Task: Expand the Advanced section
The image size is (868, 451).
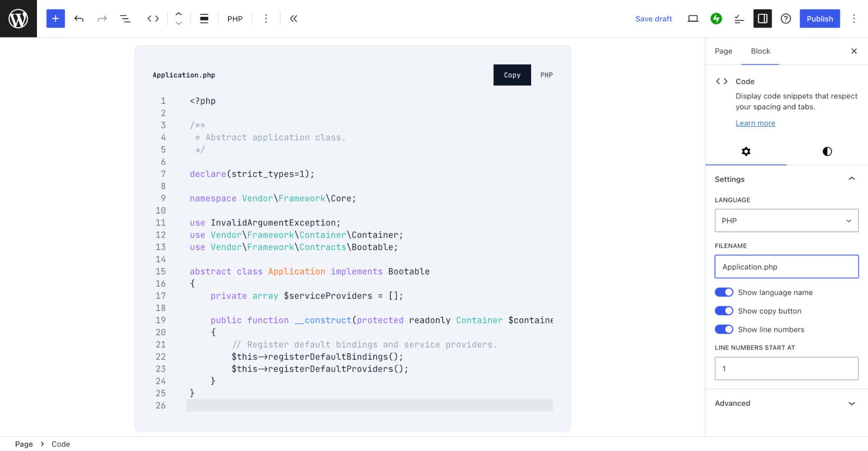Action: pos(786,403)
